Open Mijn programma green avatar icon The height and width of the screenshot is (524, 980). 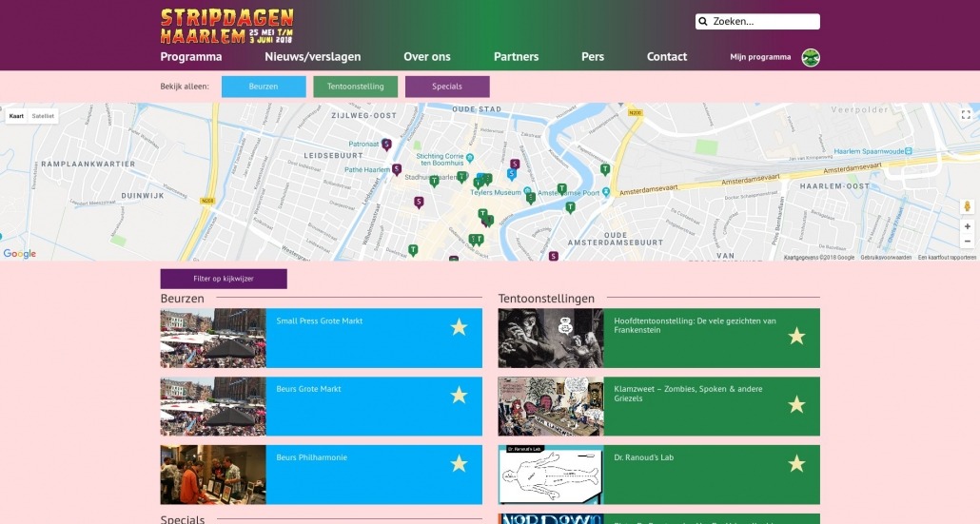pos(811,57)
